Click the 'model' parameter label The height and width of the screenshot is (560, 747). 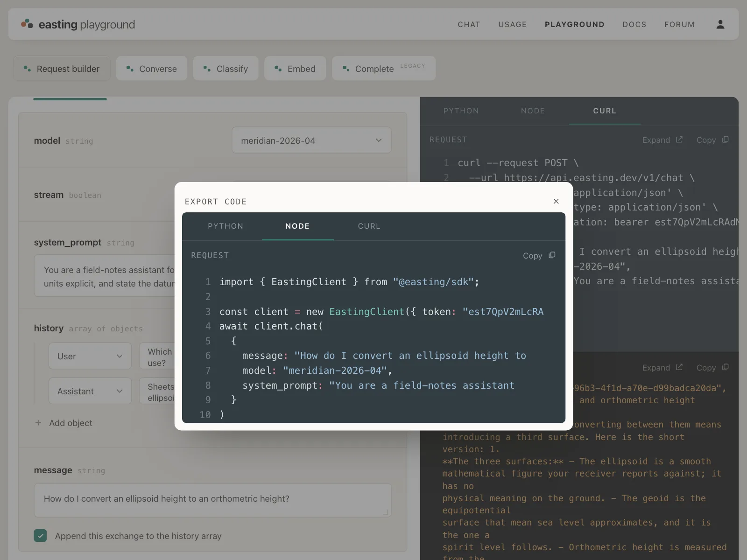click(x=47, y=140)
